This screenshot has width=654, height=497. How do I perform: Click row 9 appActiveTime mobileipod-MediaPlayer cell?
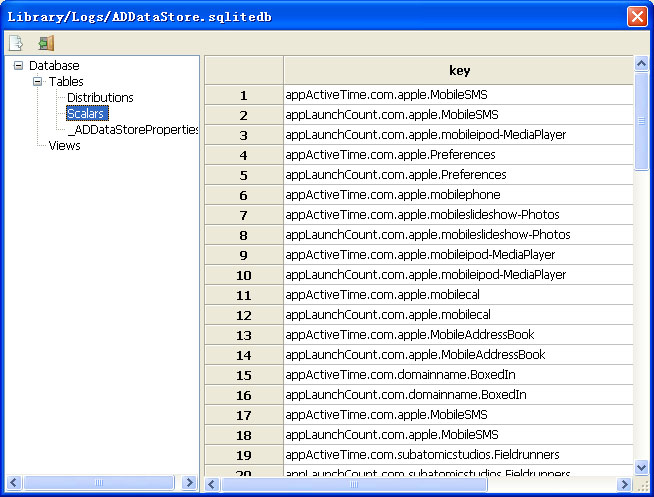pyautogui.click(x=458, y=255)
